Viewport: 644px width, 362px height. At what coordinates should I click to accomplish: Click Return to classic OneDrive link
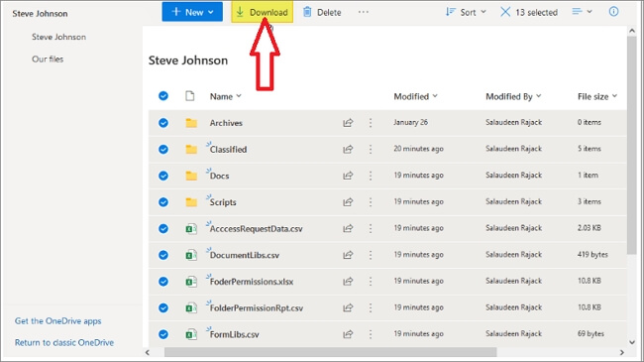(64, 342)
